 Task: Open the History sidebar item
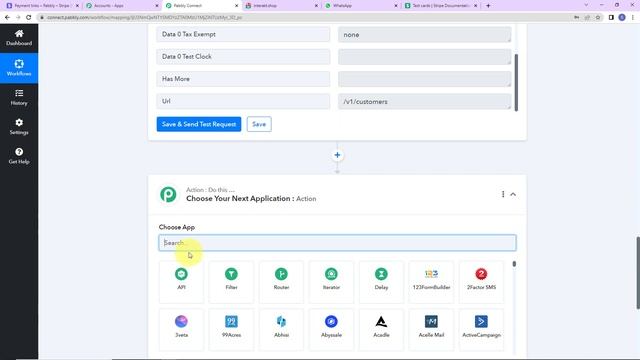pos(19,98)
